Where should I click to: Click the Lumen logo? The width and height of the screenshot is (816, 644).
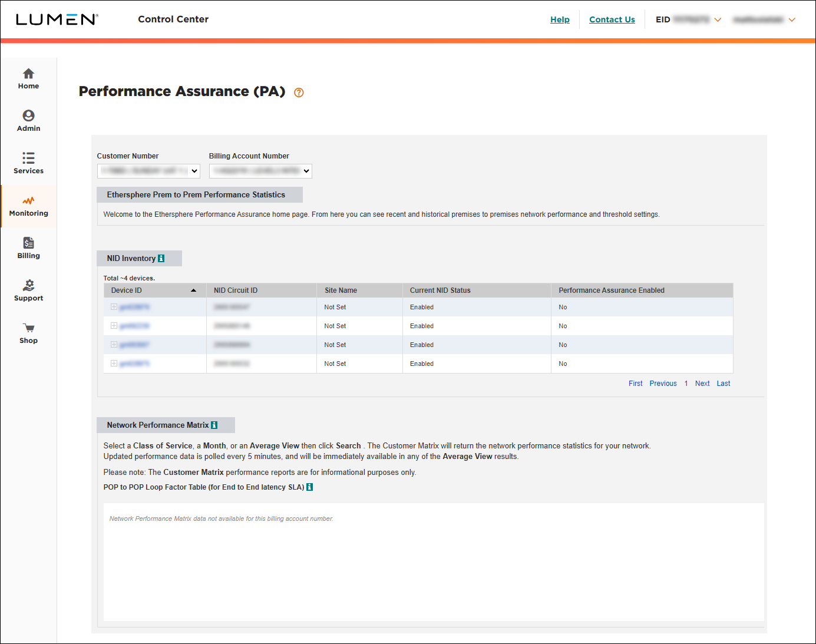[57, 19]
